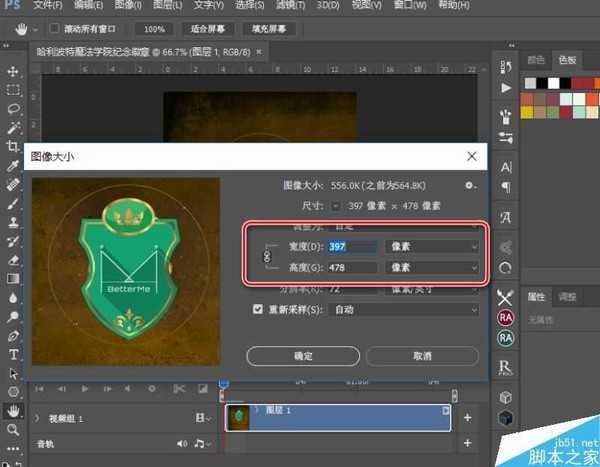Screen dimensions: 600x467
Task: Open the resample method 自动 dropdown
Action: pyautogui.click(x=404, y=310)
